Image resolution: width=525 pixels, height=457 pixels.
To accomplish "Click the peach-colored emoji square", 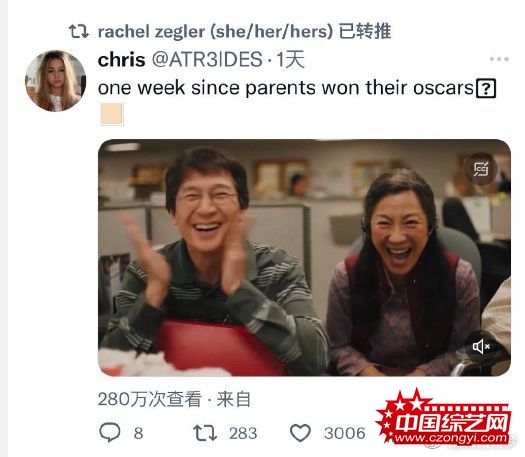I will coord(112,114).
